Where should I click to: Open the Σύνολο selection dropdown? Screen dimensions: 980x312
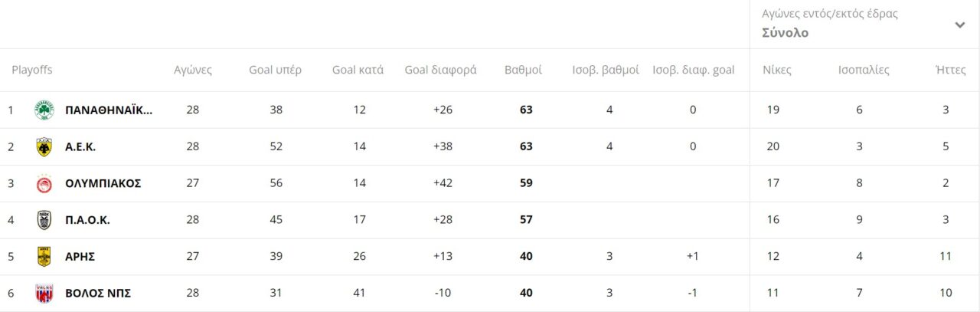click(x=786, y=33)
